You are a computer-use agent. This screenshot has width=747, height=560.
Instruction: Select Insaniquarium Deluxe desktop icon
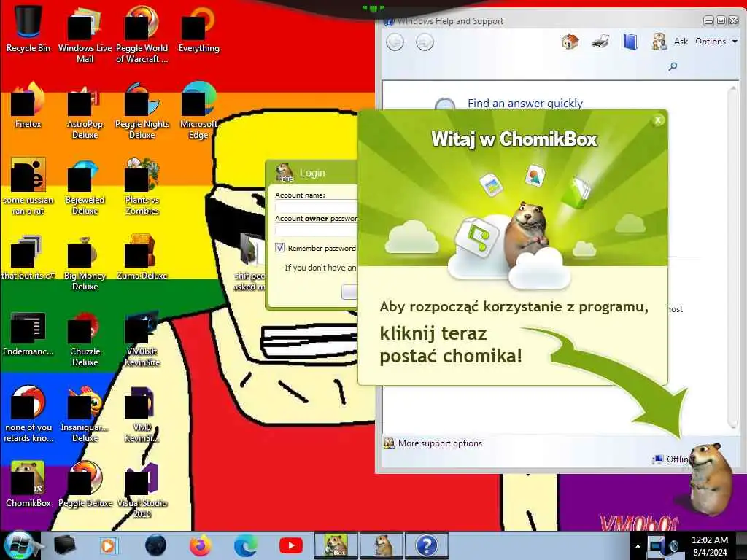[85, 413]
